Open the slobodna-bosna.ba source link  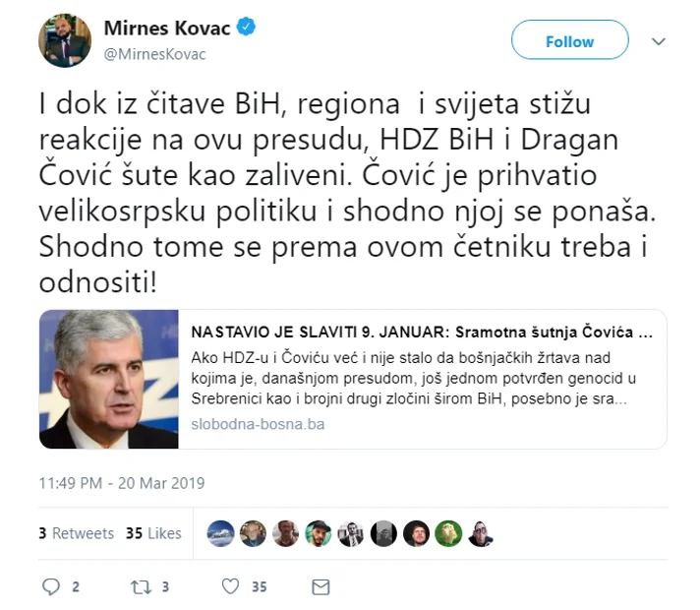pos(258,424)
